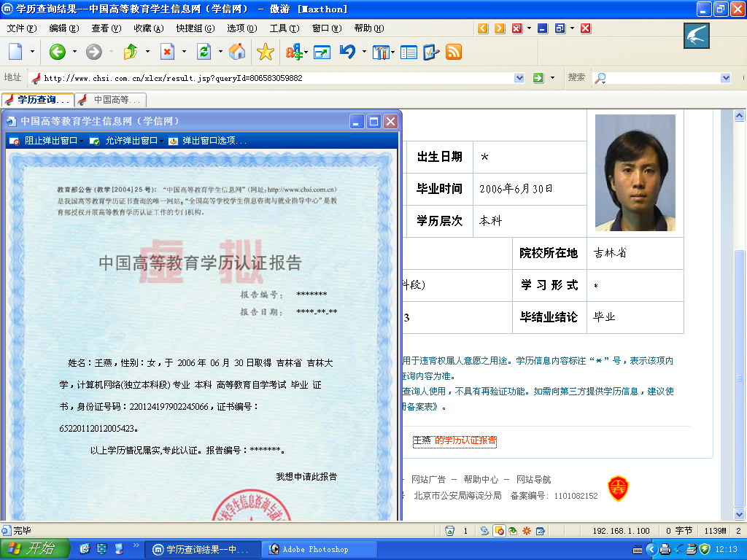Refresh the page with the green arrows icon

(204, 52)
